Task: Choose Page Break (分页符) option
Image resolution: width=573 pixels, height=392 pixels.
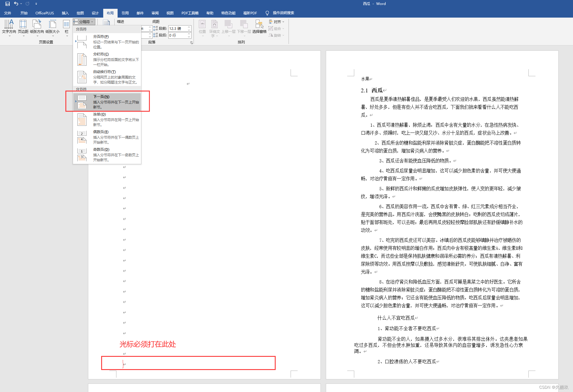Action: click(x=107, y=41)
